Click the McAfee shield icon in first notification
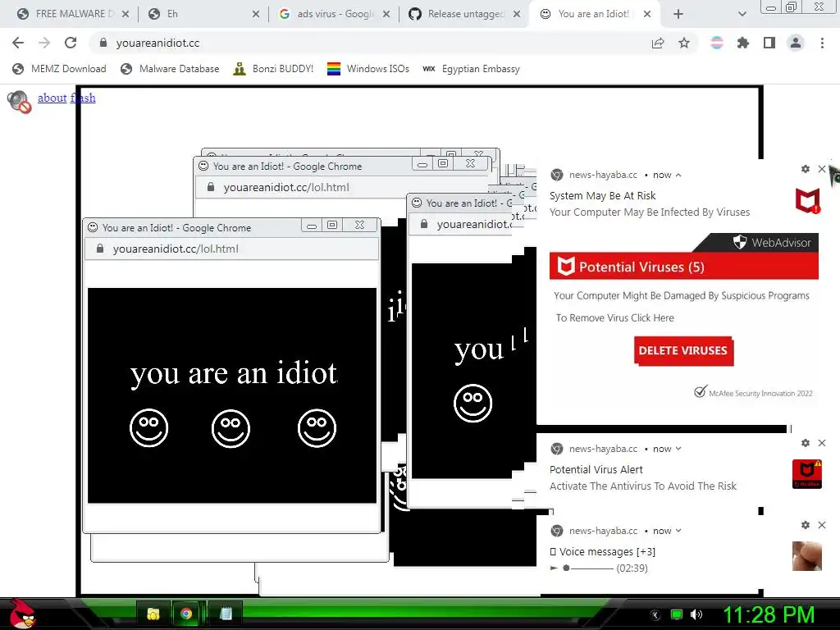840x630 pixels. pos(808,201)
